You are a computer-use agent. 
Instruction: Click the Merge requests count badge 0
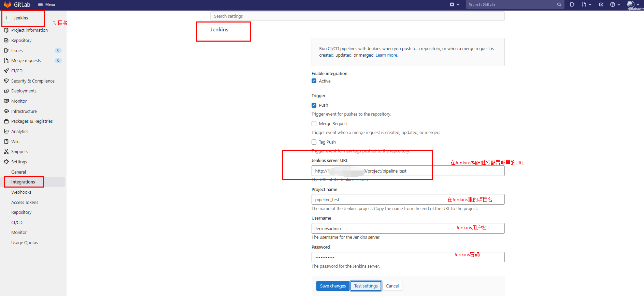[x=58, y=60]
